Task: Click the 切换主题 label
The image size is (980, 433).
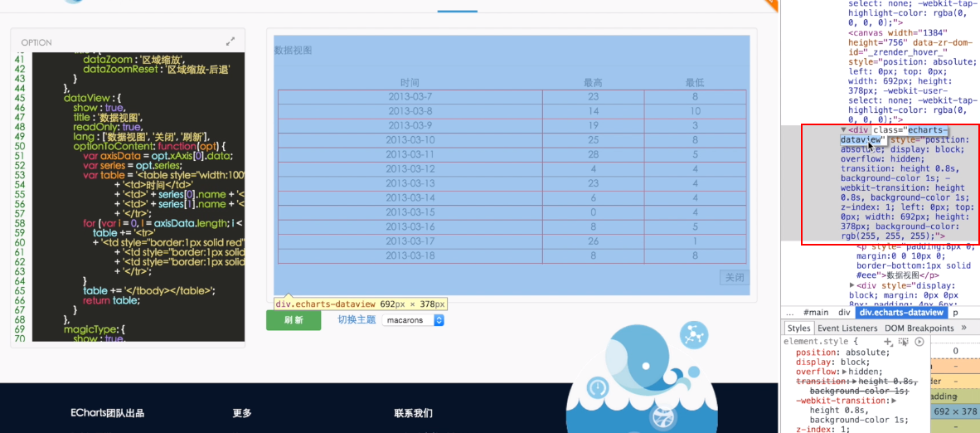Action: 357,319
